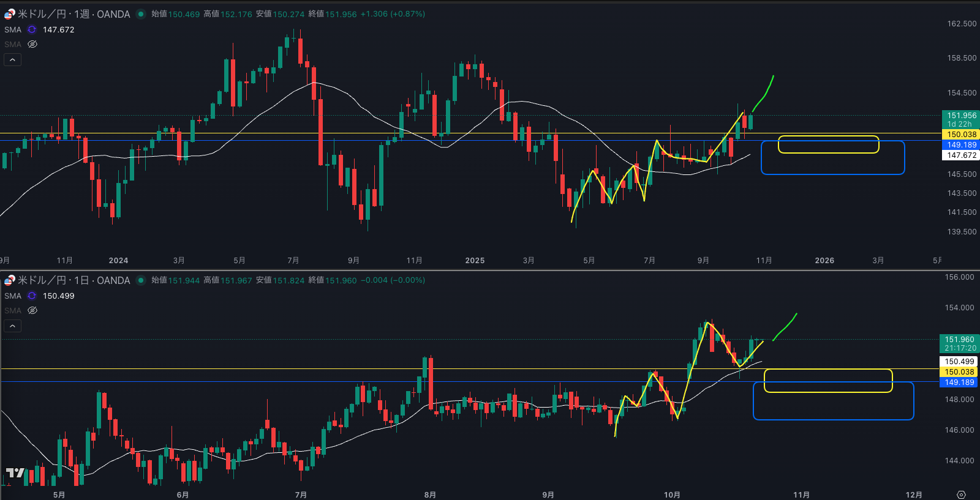Click the TradingView logo in lower chart
This screenshot has width=980, height=500.
point(15,472)
